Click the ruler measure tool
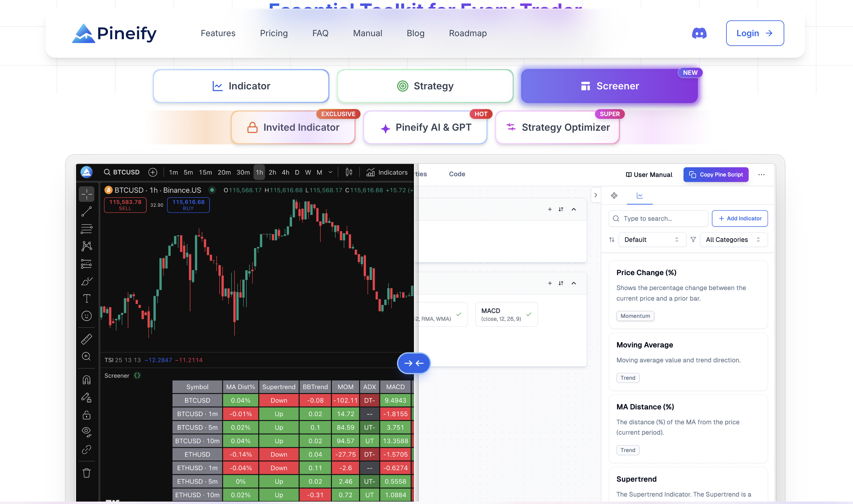Screen dimensions: 853x504 click(x=86, y=339)
